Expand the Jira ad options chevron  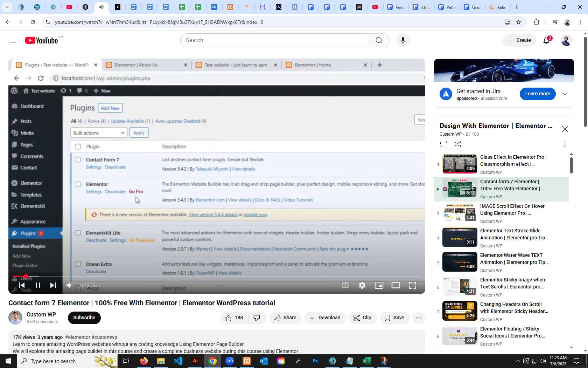(x=565, y=94)
